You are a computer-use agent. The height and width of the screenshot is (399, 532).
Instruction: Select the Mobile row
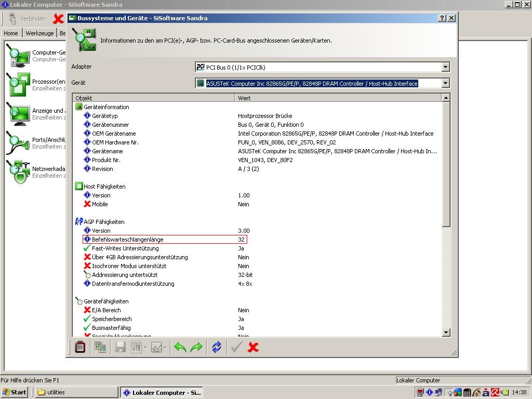click(166, 204)
